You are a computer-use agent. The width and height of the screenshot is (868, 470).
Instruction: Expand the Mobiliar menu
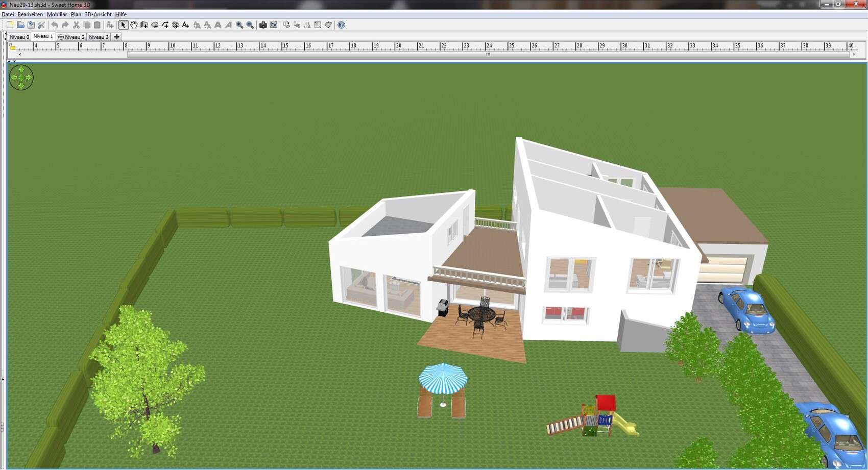tap(57, 14)
